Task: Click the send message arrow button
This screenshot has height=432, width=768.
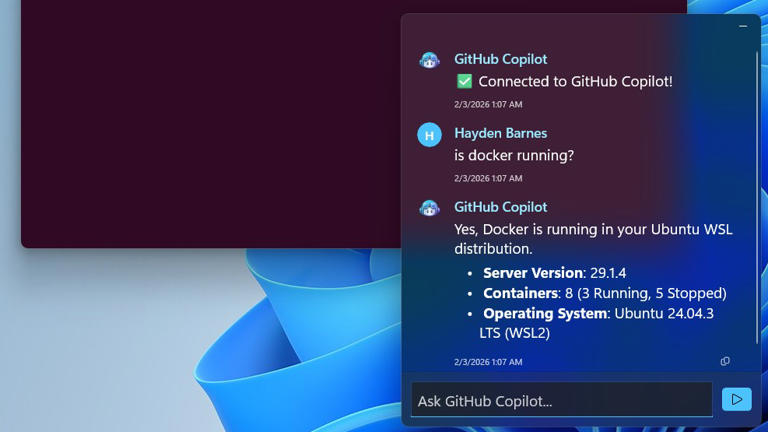Action: [x=736, y=399]
